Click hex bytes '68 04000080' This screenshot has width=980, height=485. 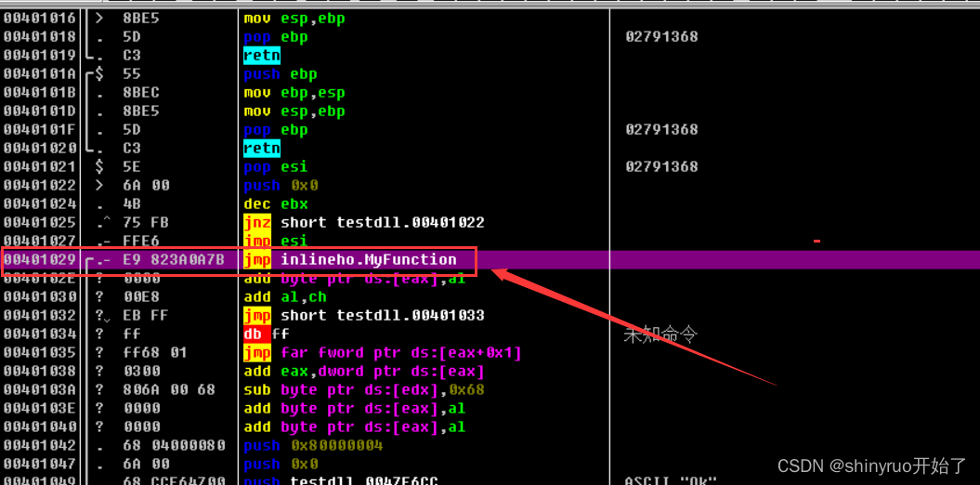point(174,446)
